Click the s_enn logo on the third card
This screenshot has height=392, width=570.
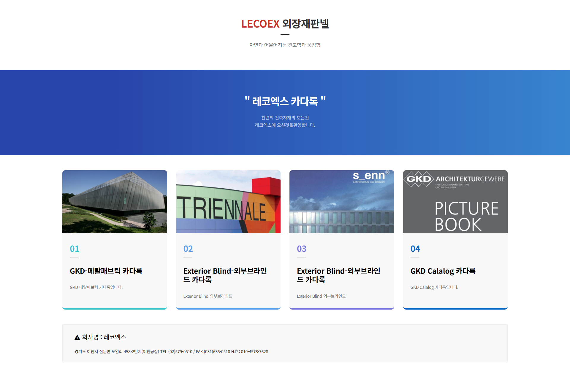[x=371, y=177]
